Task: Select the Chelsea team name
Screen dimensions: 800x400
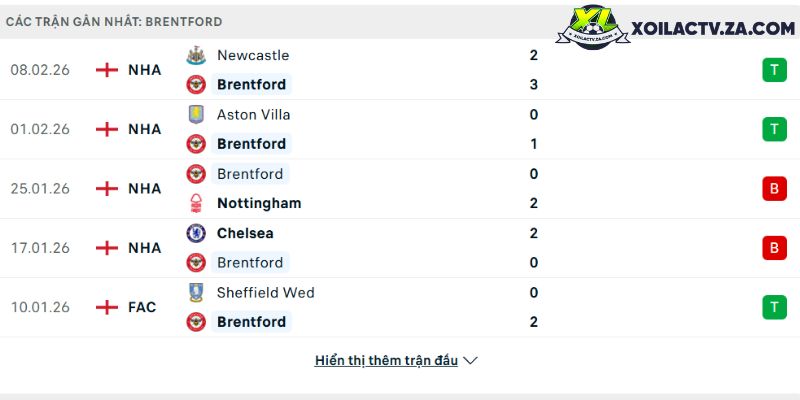Action: pyautogui.click(x=245, y=233)
